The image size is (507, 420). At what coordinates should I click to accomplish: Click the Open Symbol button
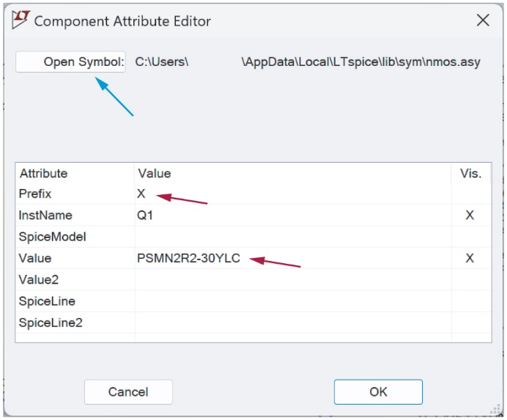coord(71,62)
